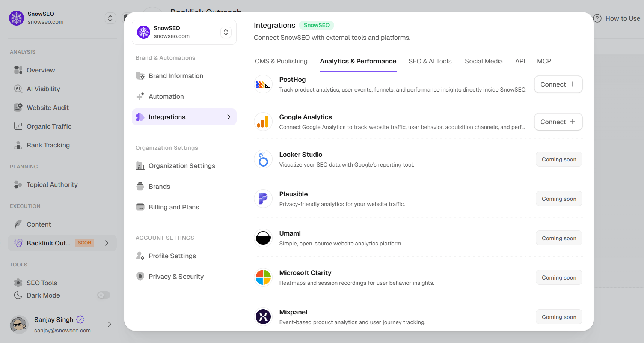This screenshot has height=343, width=644.
Task: Click the Topical Authority icon
Action: point(18,185)
